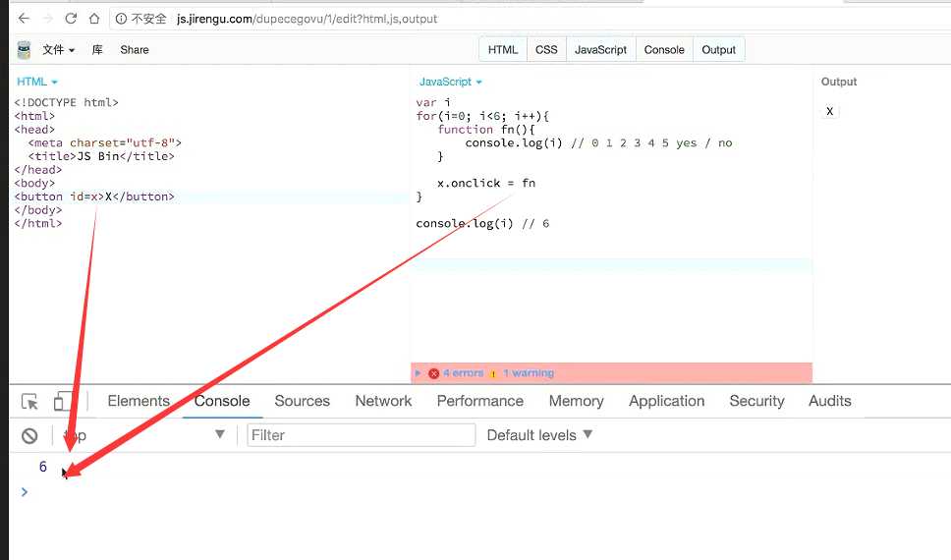Open the console context dropdown
This screenshot has width=951, height=560.
[x=143, y=435]
